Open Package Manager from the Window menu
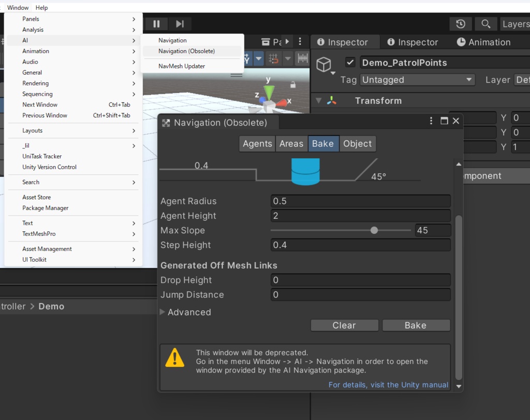This screenshot has width=530, height=420. click(73, 208)
